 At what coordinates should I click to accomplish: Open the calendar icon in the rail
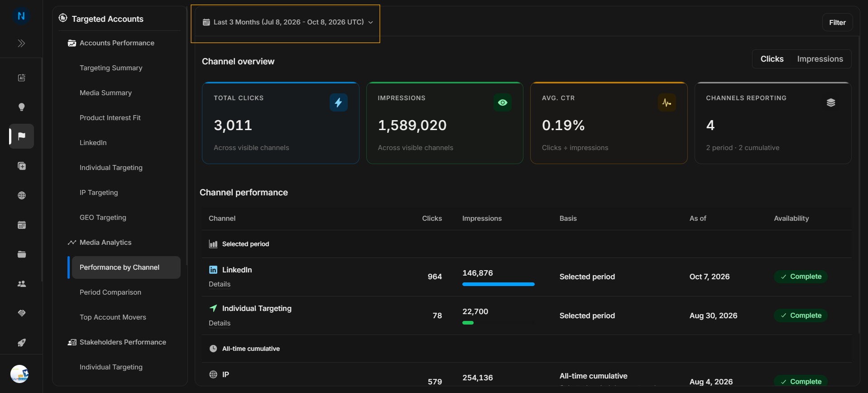(21, 225)
